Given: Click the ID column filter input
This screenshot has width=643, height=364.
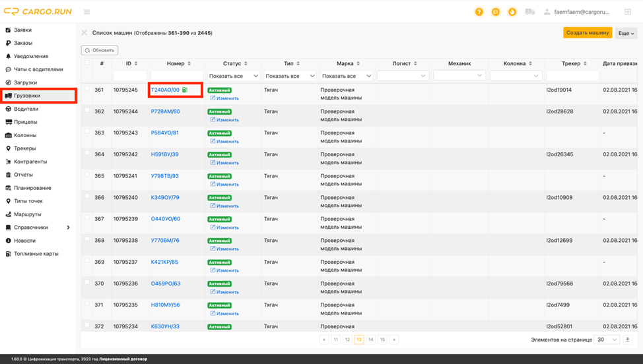Looking at the screenshot, I should [x=130, y=76].
